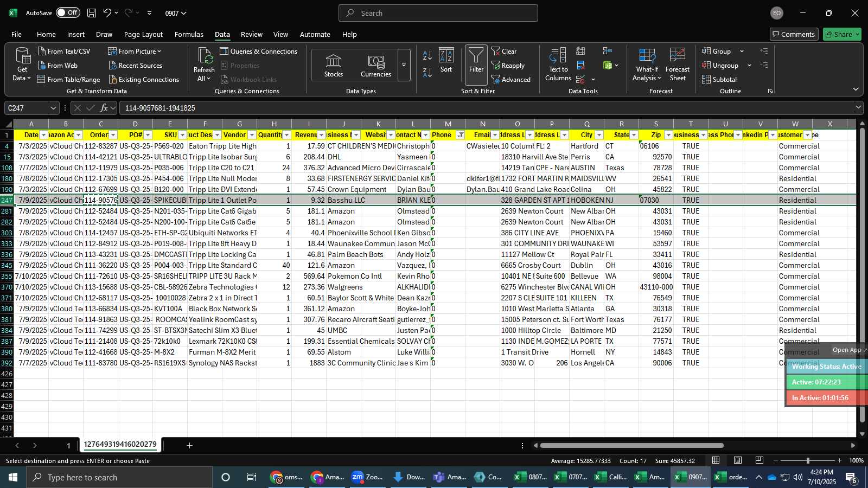The width and height of the screenshot is (868, 488).
Task: Open Advanced filter options
Action: [x=511, y=79]
